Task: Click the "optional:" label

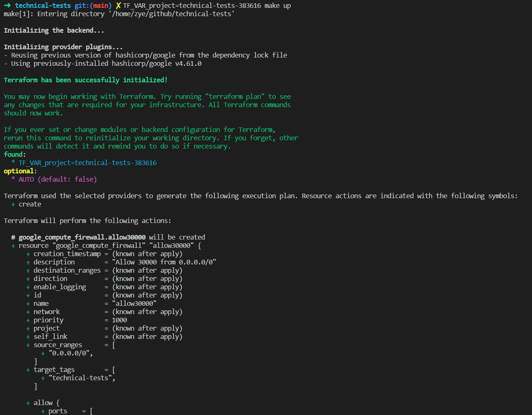Action: tap(20, 171)
